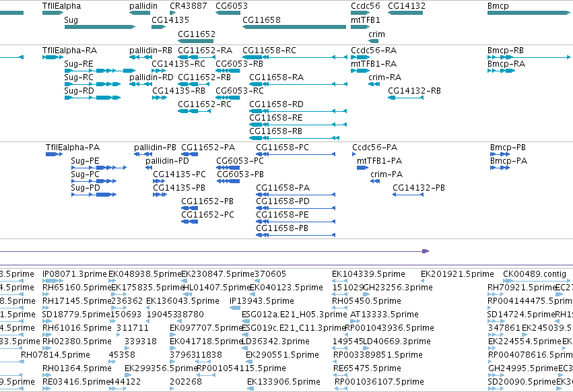Select EST IP08071.3prime
Screen dimensions: 573x392
pos(53,281)
